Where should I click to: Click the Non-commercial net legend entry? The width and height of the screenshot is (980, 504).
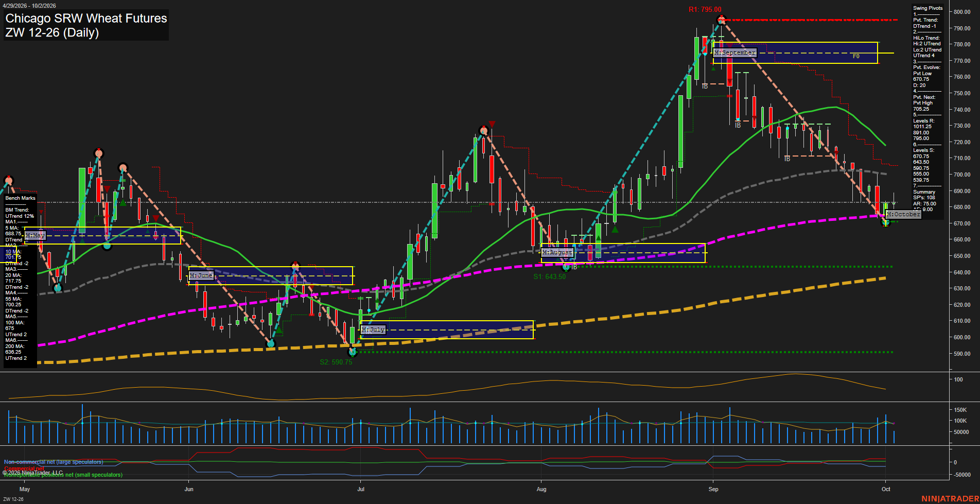[54, 462]
